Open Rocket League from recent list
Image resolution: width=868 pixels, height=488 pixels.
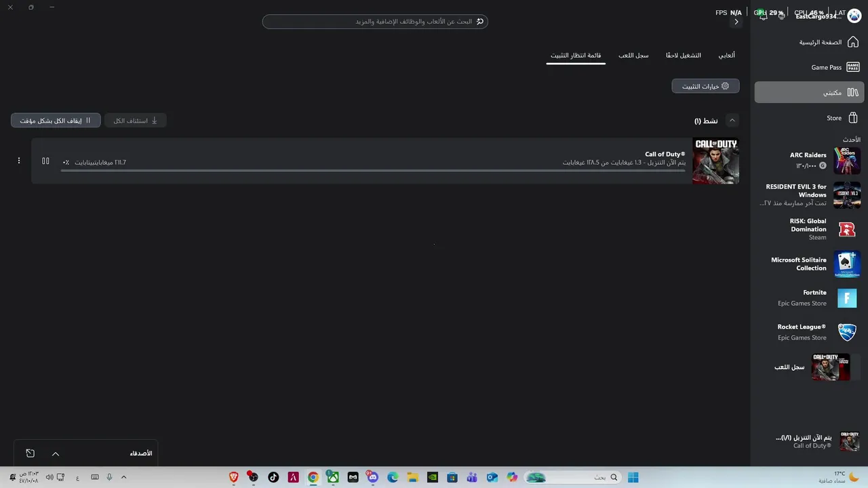tap(809, 332)
